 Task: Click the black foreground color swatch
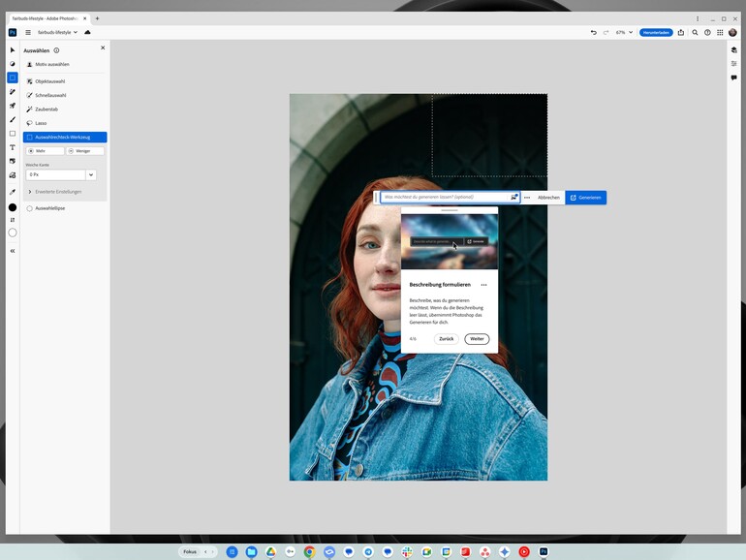tap(13, 207)
